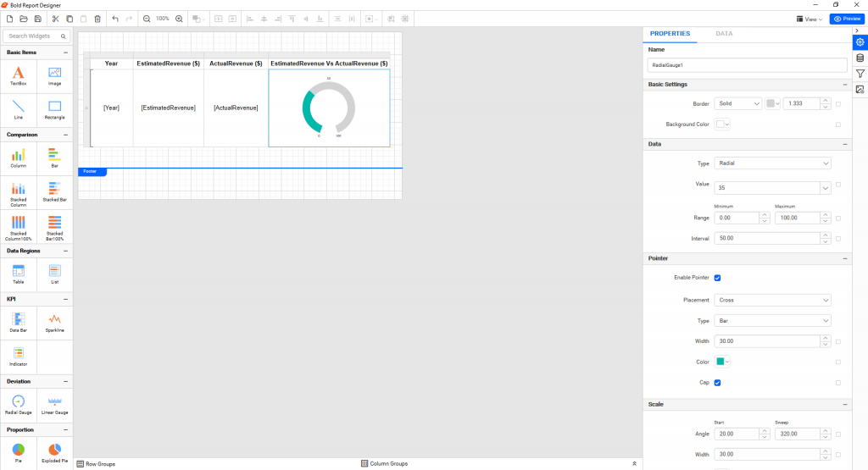Zoom out of the design surface
The height and width of the screenshot is (470, 868).
(147, 19)
